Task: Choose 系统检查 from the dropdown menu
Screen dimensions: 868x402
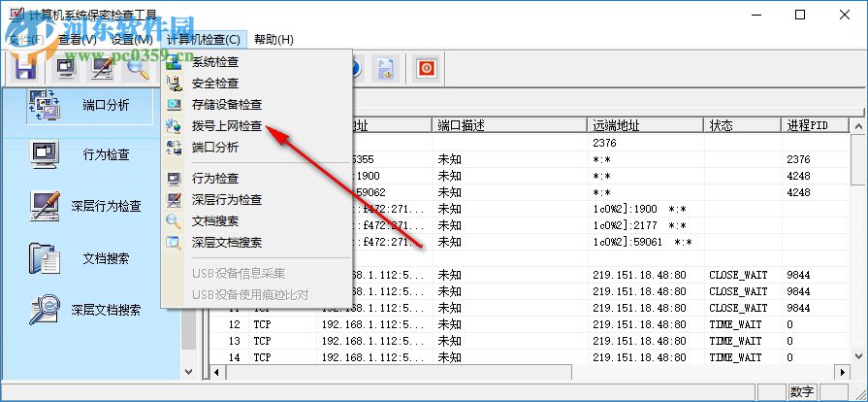Action: tap(257, 62)
